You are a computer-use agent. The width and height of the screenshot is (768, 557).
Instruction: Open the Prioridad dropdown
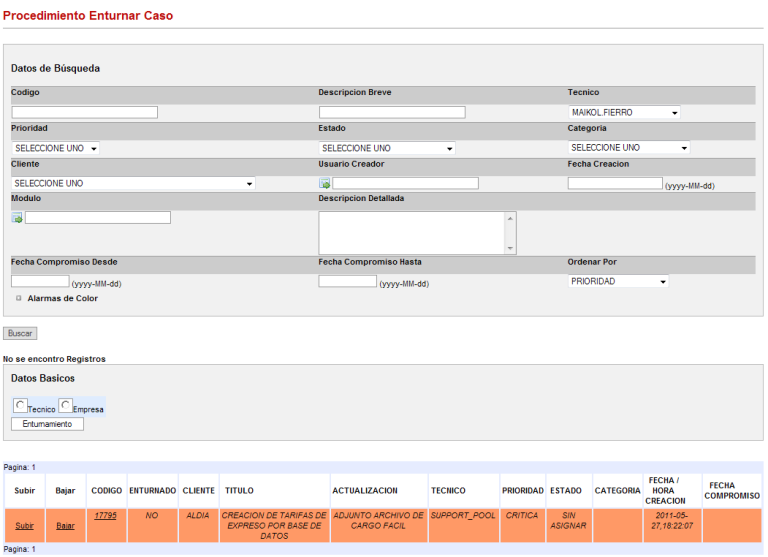click(56, 148)
